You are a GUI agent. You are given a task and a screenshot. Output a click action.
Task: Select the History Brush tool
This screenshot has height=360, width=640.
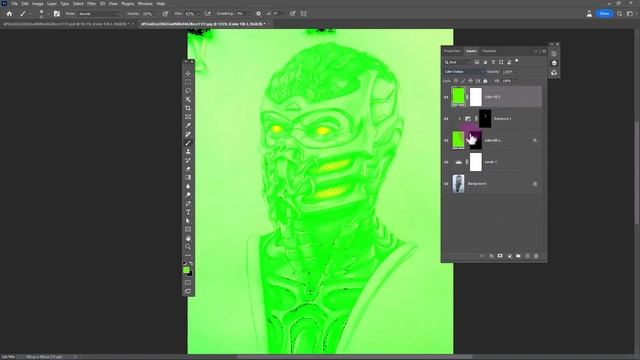188,160
